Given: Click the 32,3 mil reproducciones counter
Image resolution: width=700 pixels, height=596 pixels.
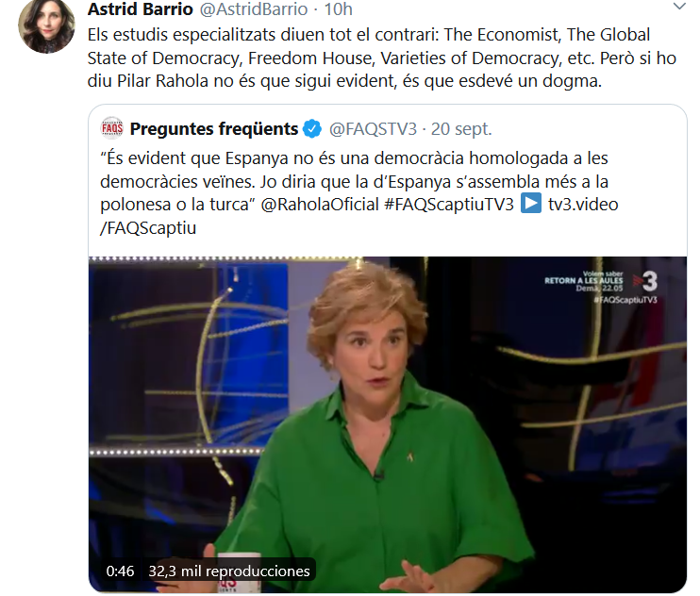Looking at the screenshot, I should (229, 571).
